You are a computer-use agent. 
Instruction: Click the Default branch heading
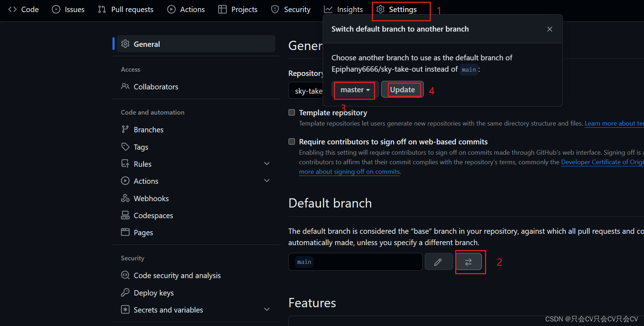point(330,203)
